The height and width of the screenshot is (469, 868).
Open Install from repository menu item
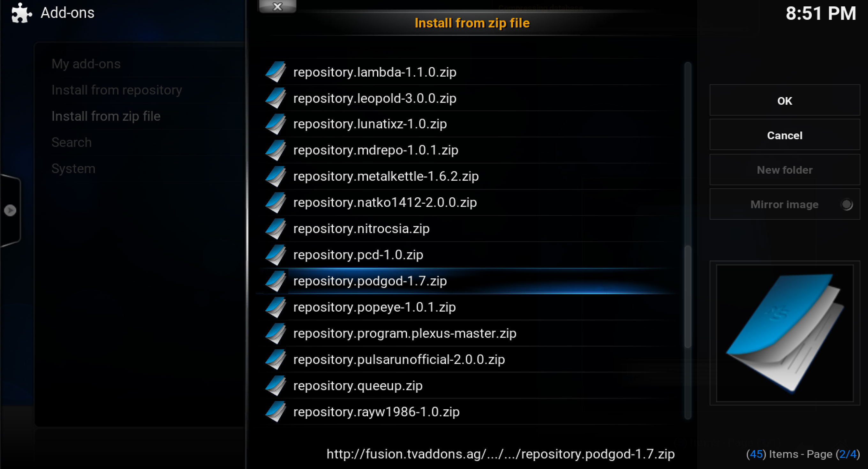[117, 90]
